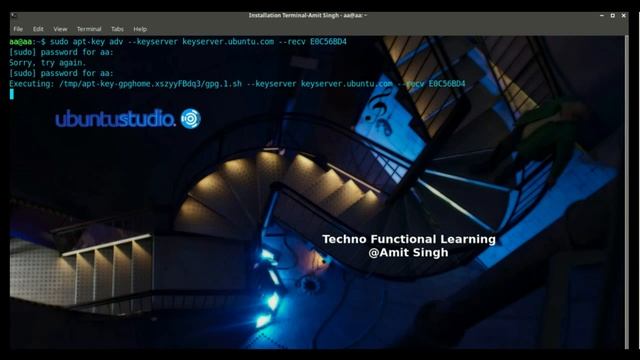Screen dimensions: 640x360
Task: Open the Tabs menu
Action: [x=117, y=29]
